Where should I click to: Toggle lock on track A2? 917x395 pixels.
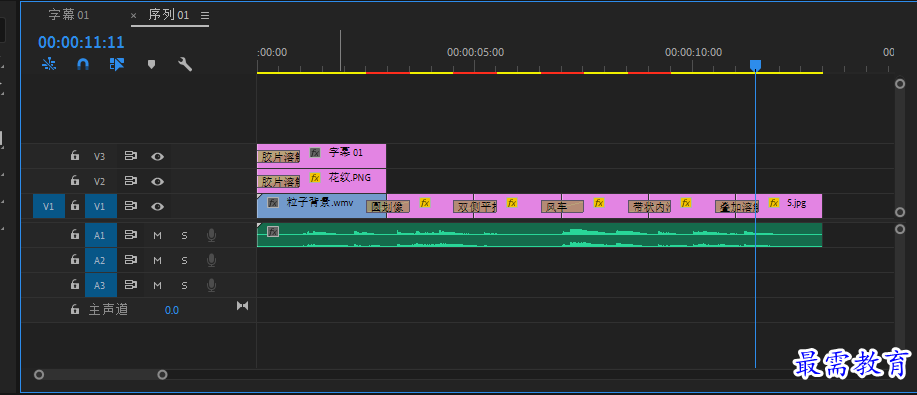75,260
